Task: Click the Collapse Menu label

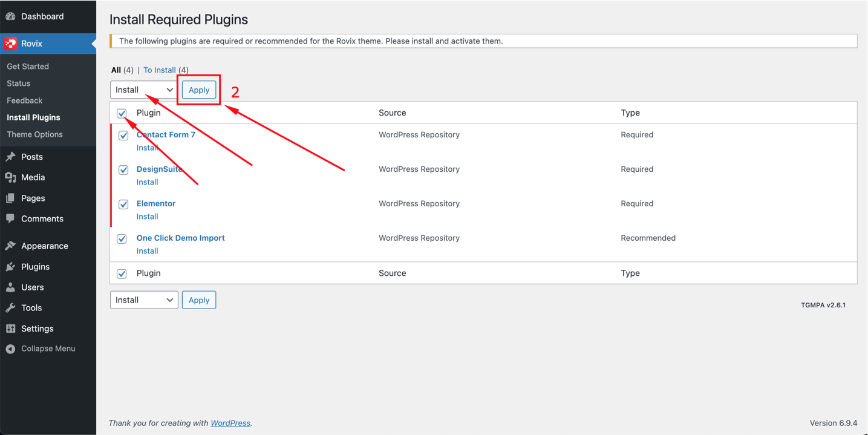Action: (48, 348)
